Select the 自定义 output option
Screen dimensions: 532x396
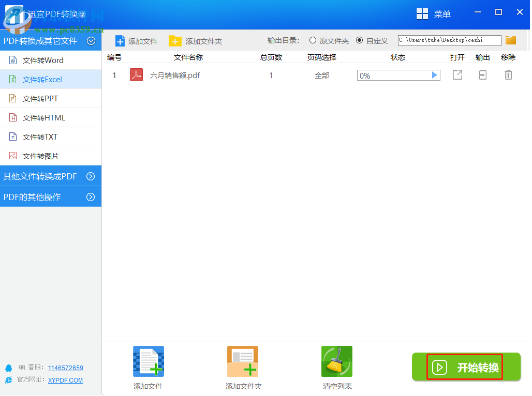[360, 40]
